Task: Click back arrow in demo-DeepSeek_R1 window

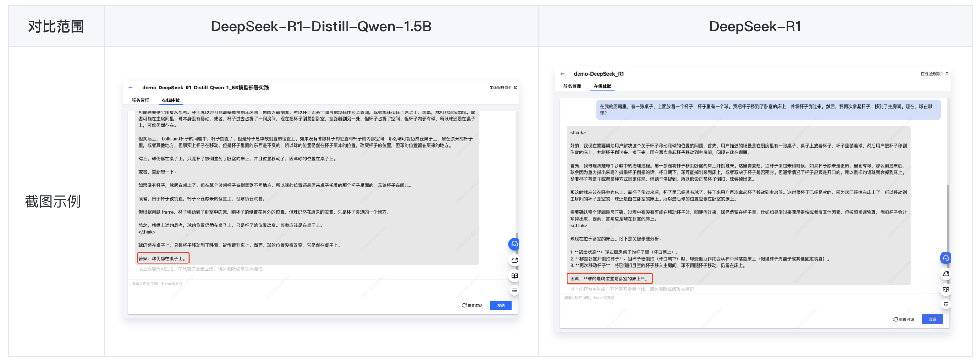Action: click(562, 74)
